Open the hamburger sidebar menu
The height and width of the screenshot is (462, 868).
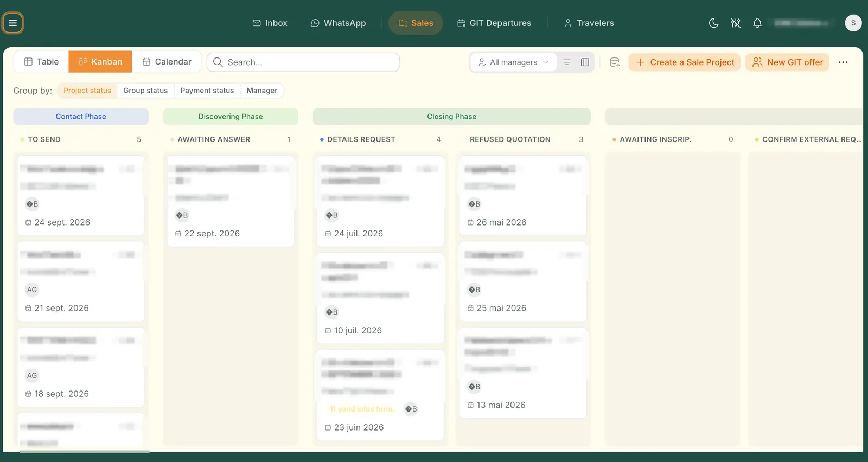pos(12,23)
